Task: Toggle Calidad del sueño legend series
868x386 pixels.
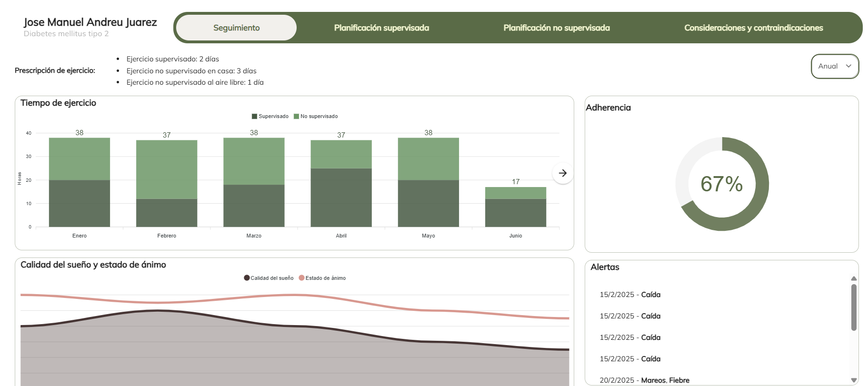Action: 269,278
